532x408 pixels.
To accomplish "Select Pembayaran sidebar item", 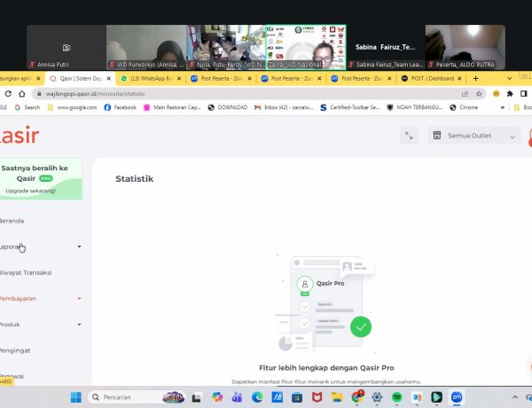I will [18, 299].
